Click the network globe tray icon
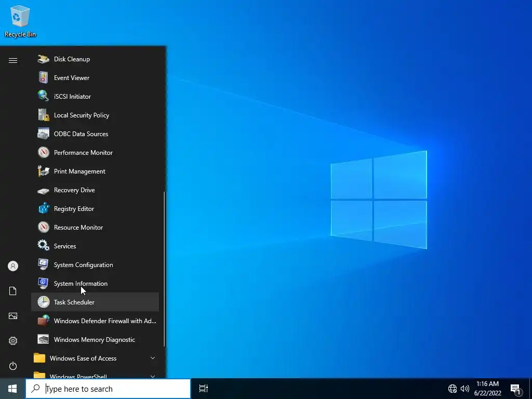Viewport: 532px width, 399px height. [x=453, y=389]
